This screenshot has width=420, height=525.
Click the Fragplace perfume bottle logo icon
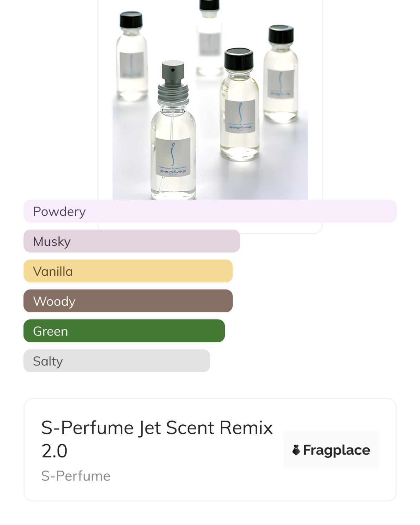pos(296,450)
